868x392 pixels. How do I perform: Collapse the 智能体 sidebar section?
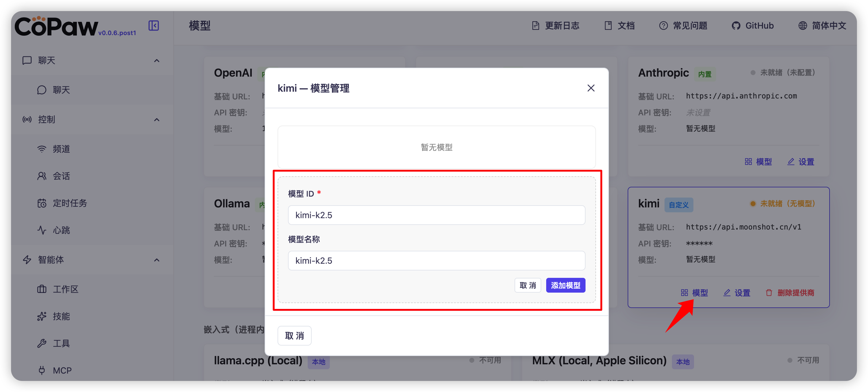157,260
